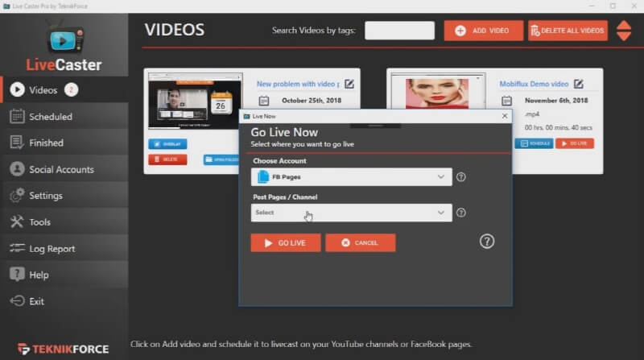Open the New problem with video title link

click(298, 84)
